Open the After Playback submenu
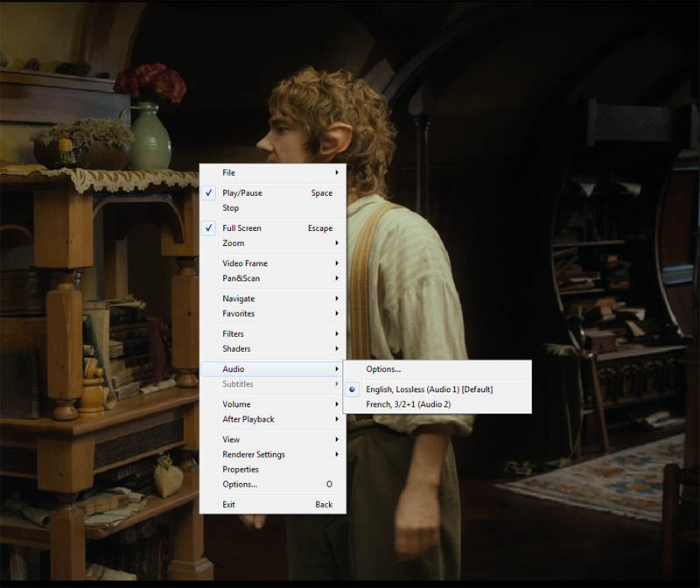The width and height of the screenshot is (700, 588). (x=273, y=419)
